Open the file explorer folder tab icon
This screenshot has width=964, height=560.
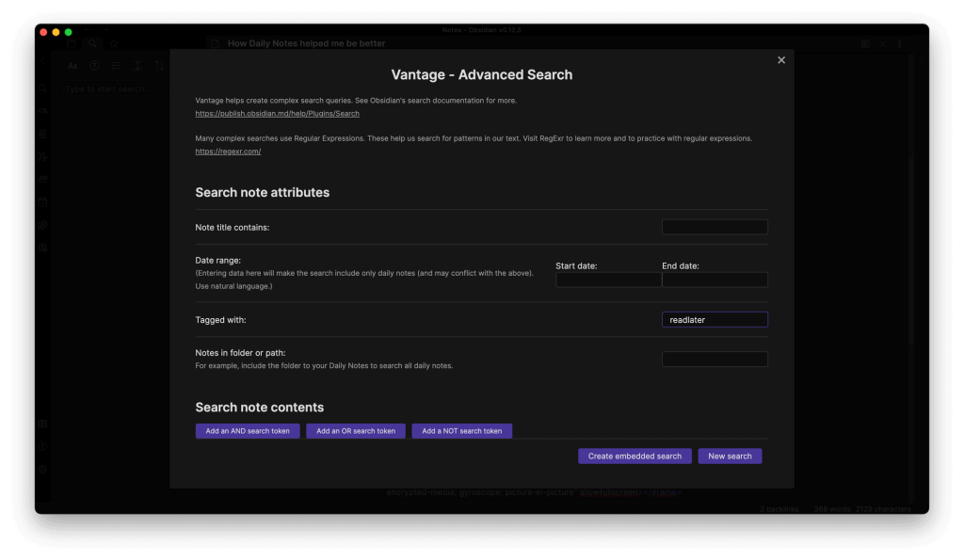pyautogui.click(x=72, y=43)
